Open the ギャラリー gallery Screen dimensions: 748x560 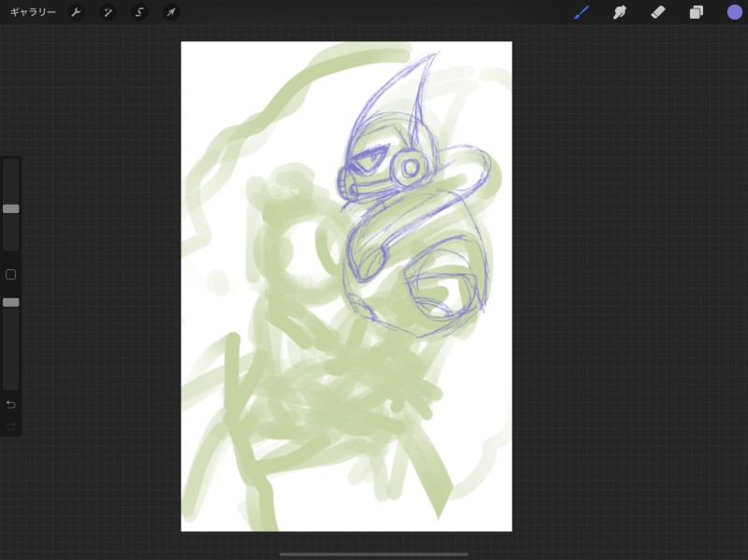click(x=33, y=12)
